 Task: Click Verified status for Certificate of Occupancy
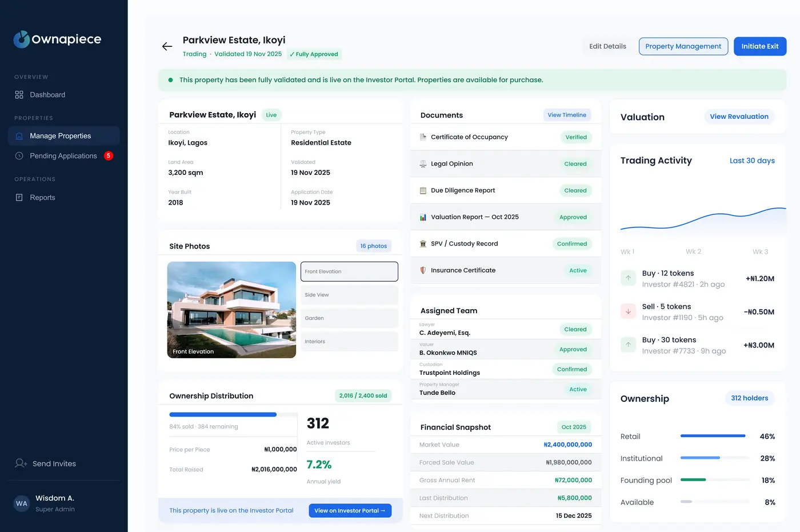(576, 137)
